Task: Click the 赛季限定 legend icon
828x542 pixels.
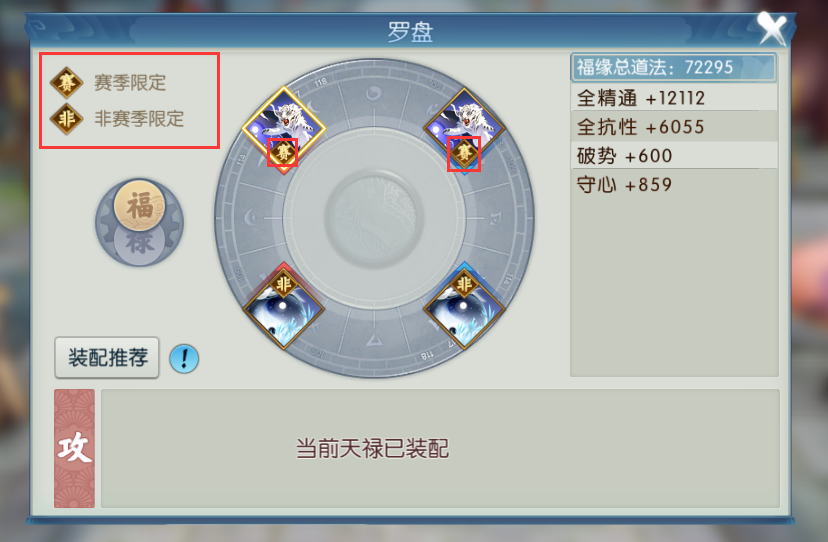Action: pyautogui.click(x=67, y=83)
